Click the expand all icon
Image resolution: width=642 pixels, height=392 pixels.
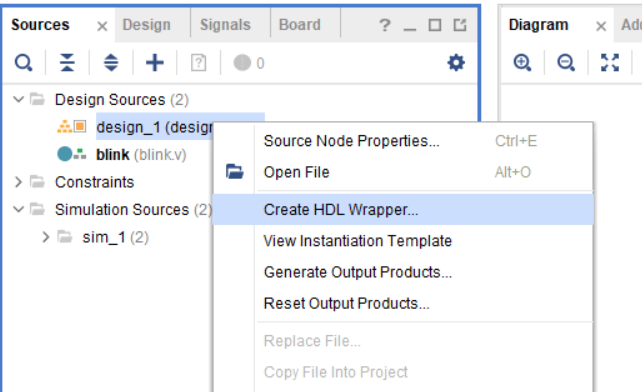(111, 63)
